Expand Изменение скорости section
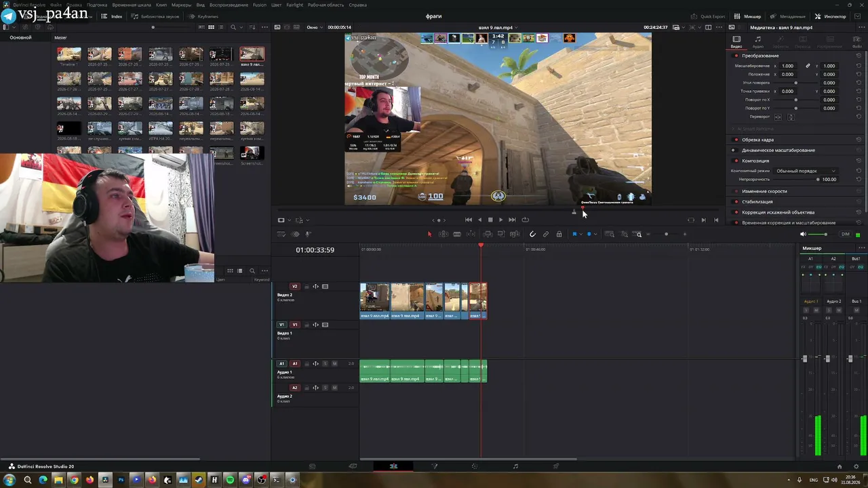This screenshot has height=488, width=868. pyautogui.click(x=764, y=191)
